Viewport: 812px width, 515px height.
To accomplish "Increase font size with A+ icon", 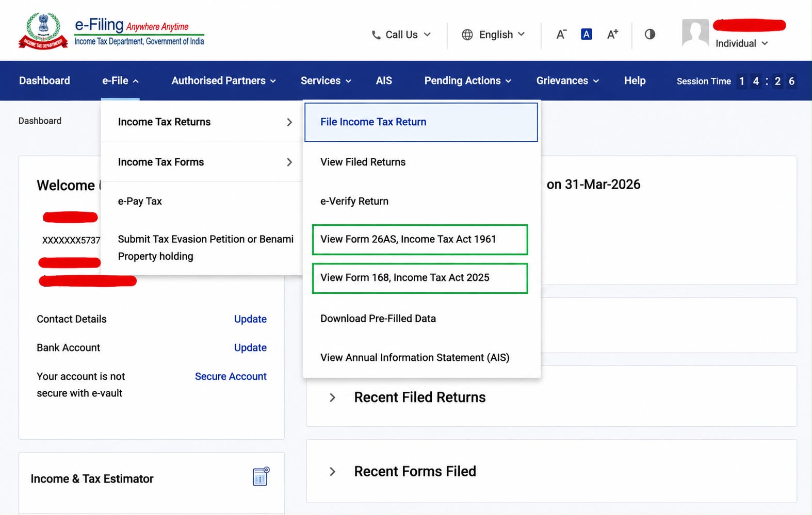I will [612, 34].
